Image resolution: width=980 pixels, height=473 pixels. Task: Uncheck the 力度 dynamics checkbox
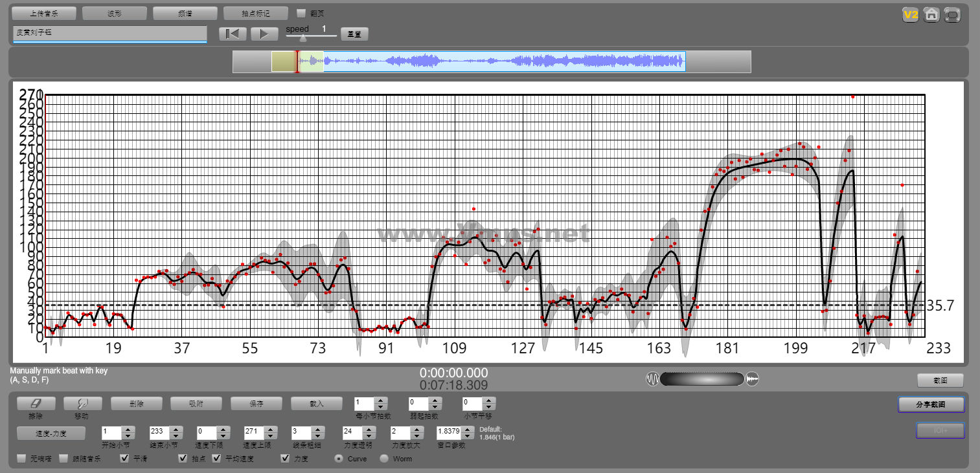pos(285,459)
